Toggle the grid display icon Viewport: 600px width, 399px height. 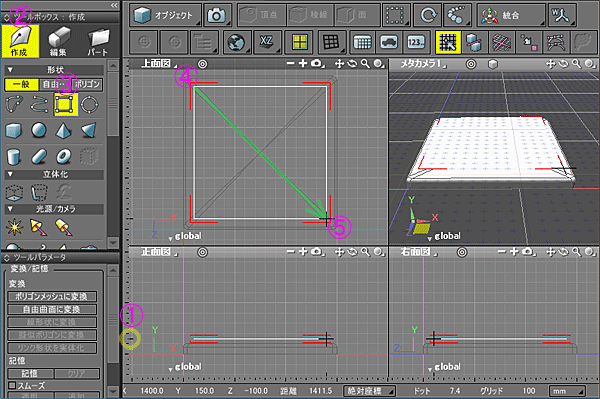(331, 42)
